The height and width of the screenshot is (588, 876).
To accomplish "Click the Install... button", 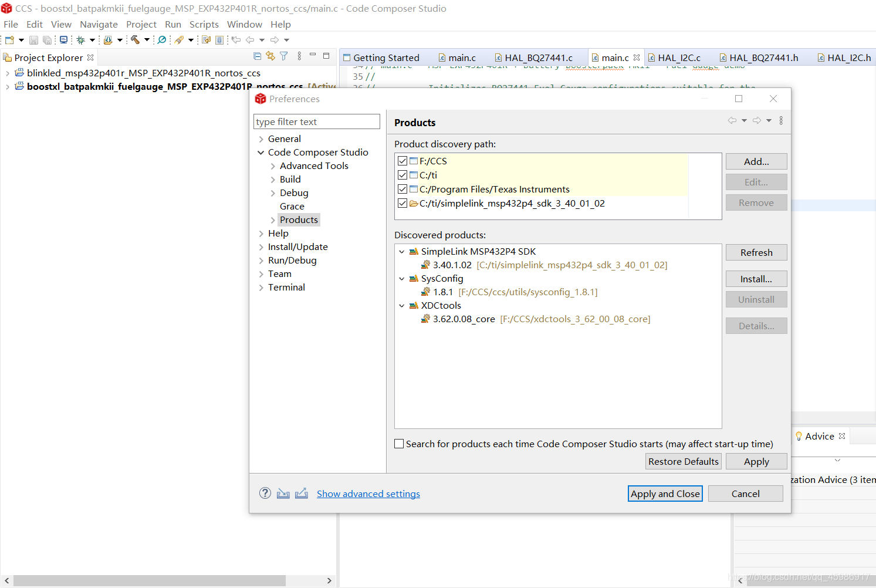I will tap(756, 279).
